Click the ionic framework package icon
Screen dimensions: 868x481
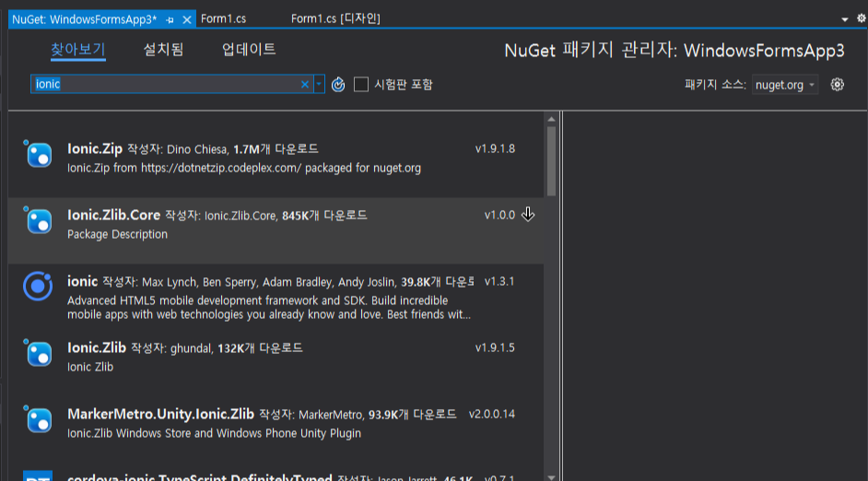click(38, 287)
